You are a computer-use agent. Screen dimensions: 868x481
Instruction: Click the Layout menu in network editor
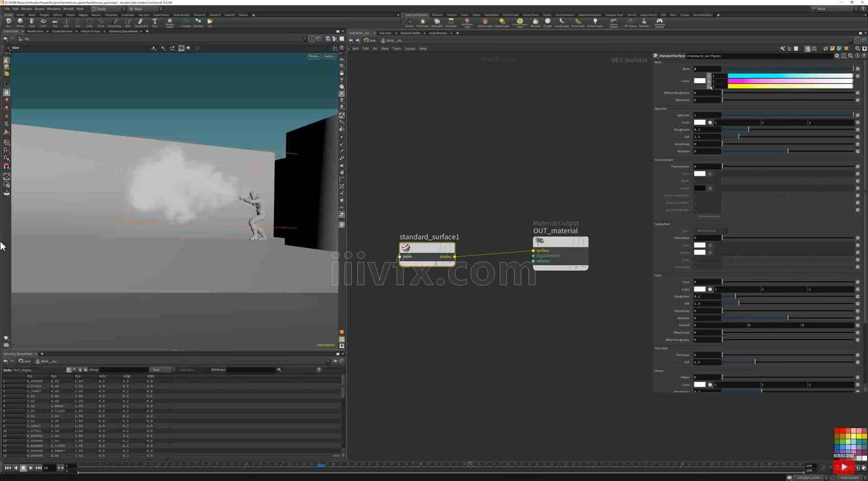pyautogui.click(x=409, y=49)
